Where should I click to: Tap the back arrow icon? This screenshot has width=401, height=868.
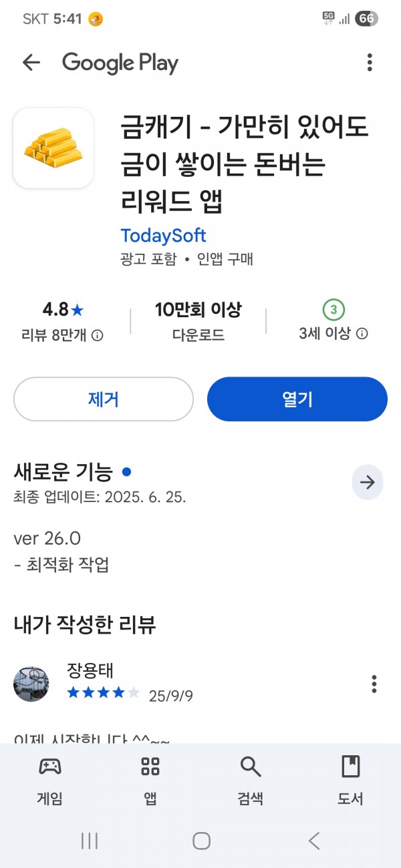[x=31, y=63]
